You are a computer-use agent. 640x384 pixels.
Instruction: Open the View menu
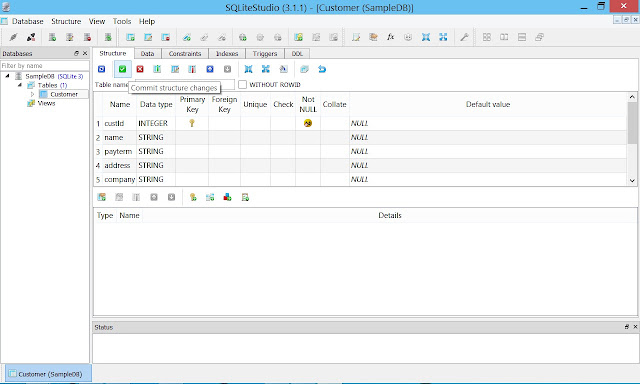tap(97, 21)
